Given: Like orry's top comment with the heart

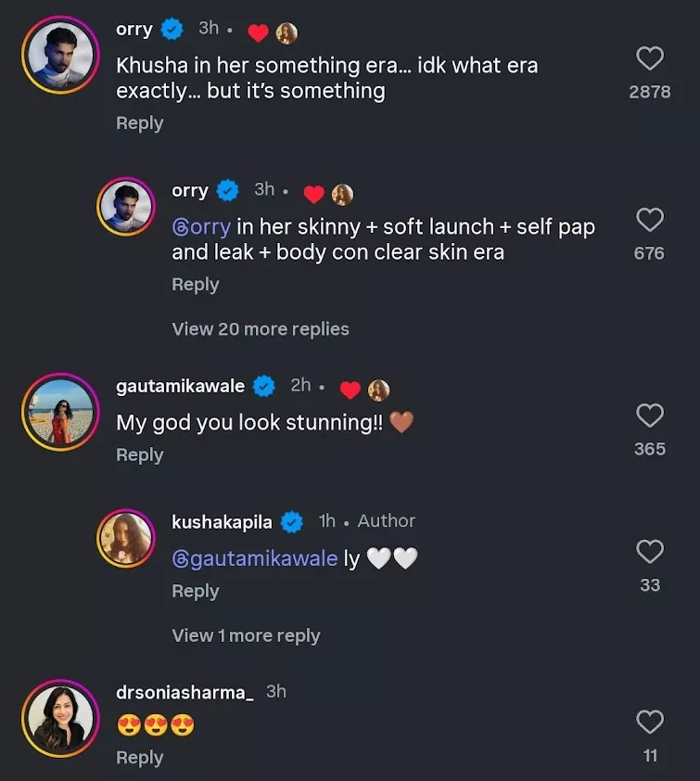Looking at the screenshot, I should tap(650, 59).
